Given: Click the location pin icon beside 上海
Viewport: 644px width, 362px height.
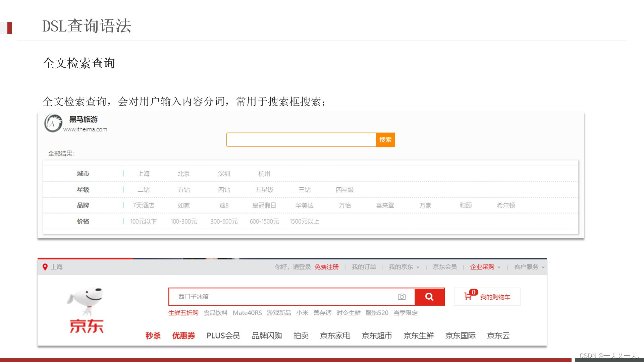Looking at the screenshot, I should pyautogui.click(x=46, y=267).
